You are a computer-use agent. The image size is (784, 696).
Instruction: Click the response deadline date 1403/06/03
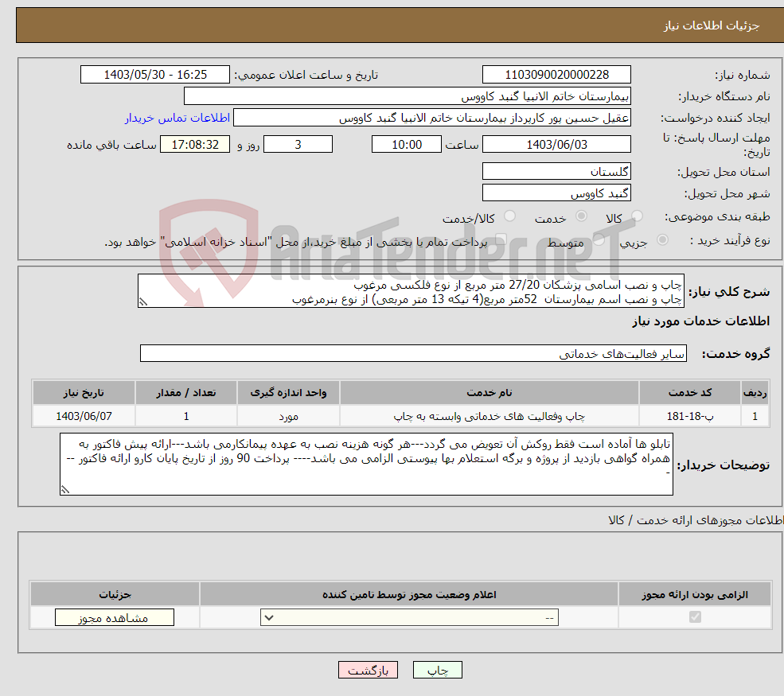coord(556,145)
